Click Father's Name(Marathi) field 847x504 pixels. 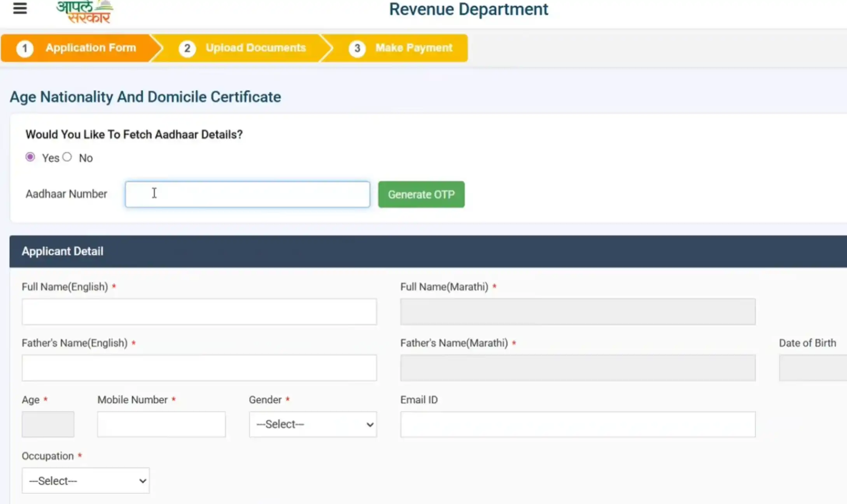pyautogui.click(x=578, y=367)
